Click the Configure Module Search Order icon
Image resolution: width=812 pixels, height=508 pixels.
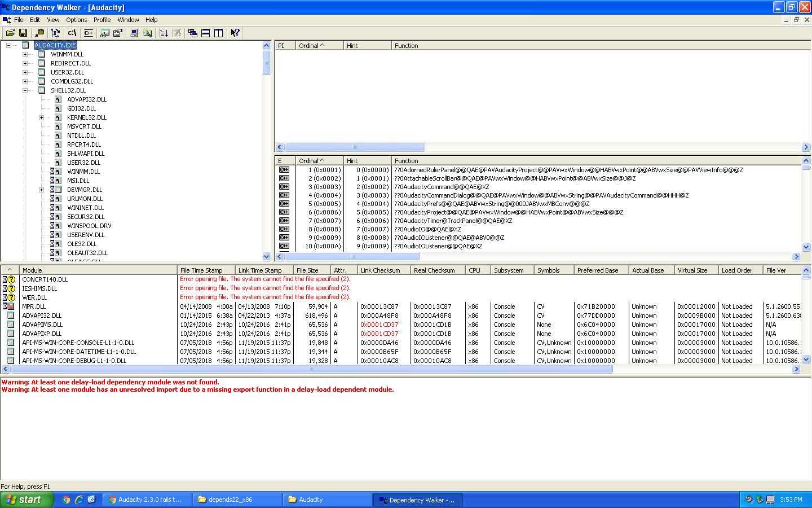pos(147,33)
